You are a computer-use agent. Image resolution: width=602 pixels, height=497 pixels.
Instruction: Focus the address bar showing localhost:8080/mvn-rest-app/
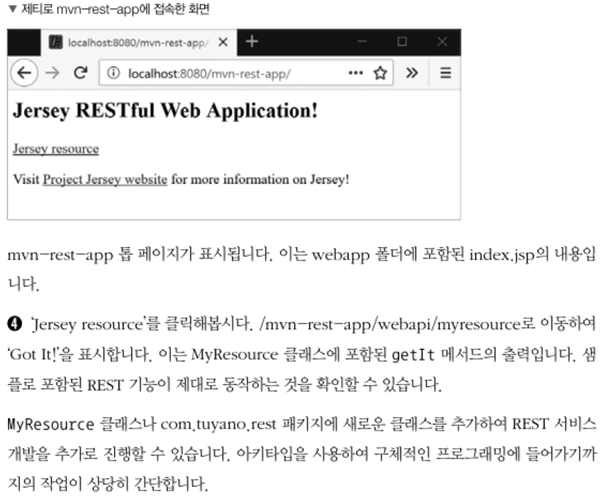[246, 73]
